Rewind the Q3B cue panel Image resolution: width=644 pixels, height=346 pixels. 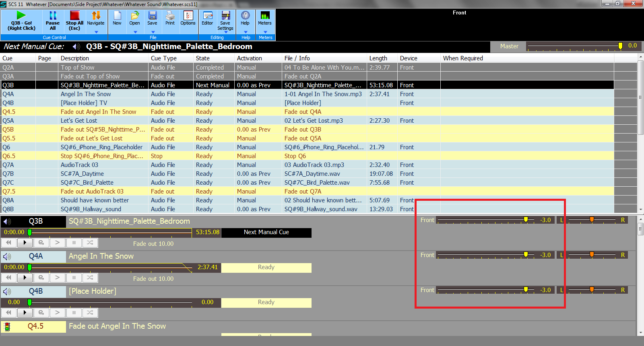(9, 243)
